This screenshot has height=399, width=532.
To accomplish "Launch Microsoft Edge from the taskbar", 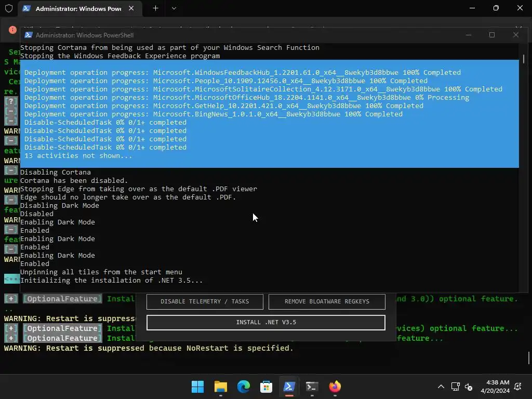I will 243,387.
